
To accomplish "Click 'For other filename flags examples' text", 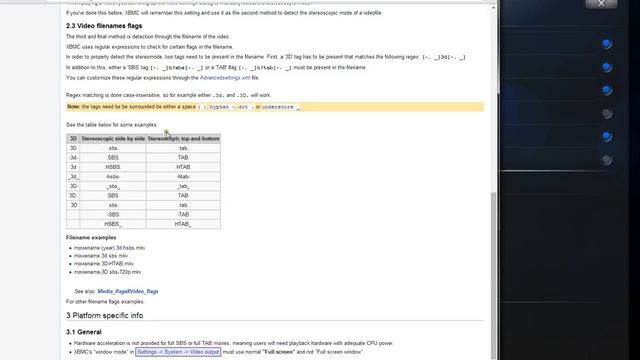I will point(105,302).
